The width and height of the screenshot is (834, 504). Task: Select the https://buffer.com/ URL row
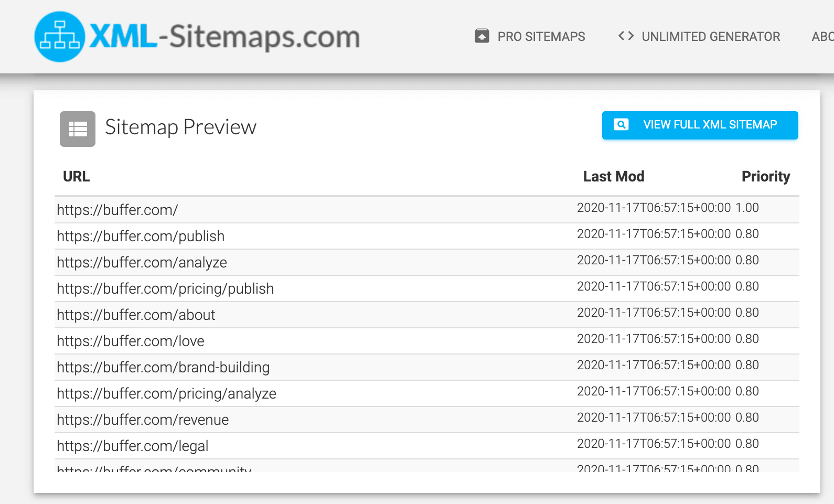click(427, 210)
